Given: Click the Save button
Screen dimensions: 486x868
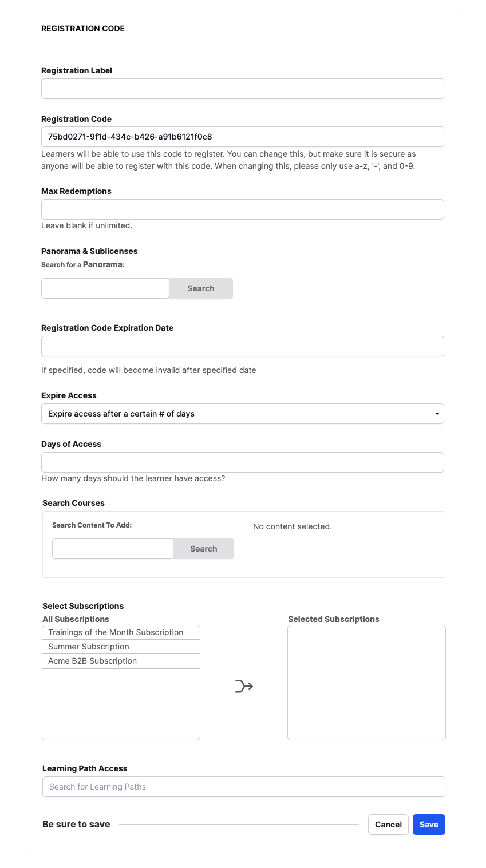Looking at the screenshot, I should [429, 824].
